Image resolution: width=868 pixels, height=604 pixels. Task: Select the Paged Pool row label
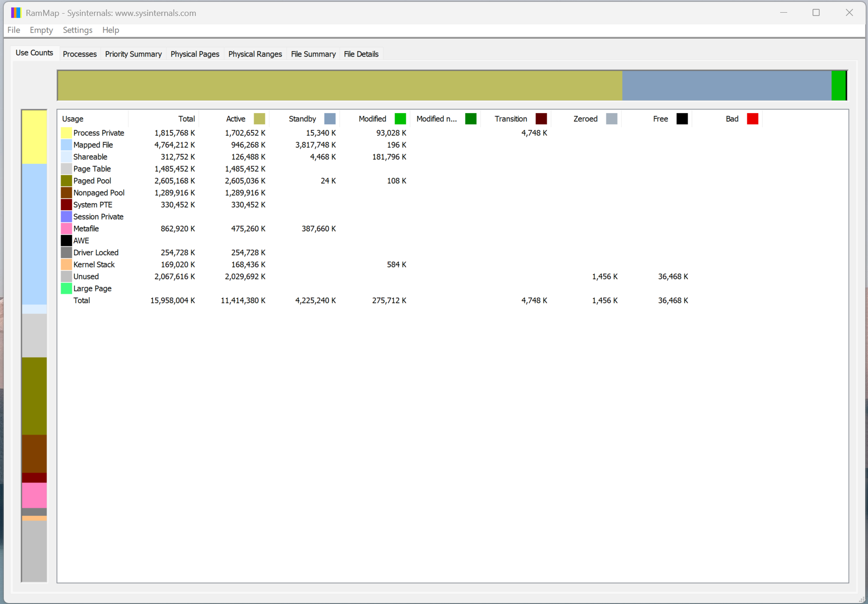tap(92, 181)
